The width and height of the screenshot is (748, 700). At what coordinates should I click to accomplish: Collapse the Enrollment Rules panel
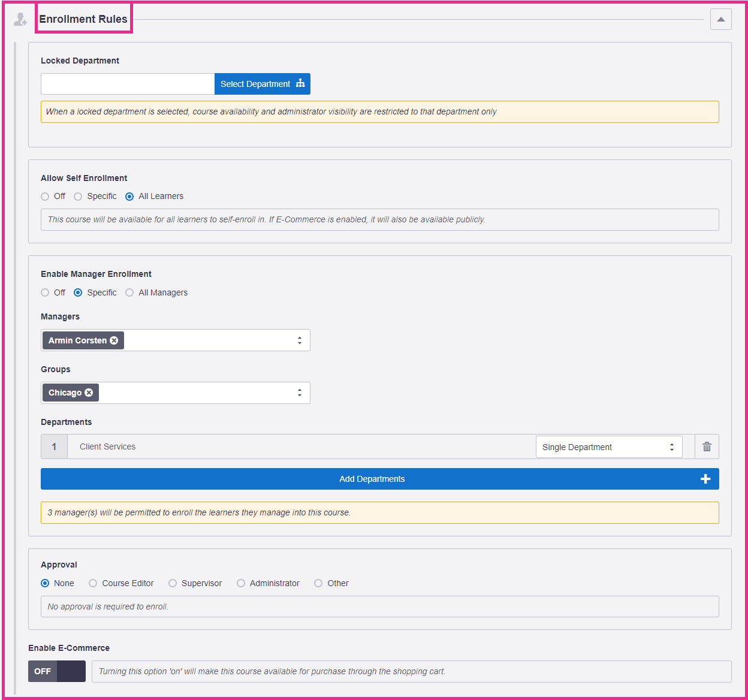click(720, 19)
